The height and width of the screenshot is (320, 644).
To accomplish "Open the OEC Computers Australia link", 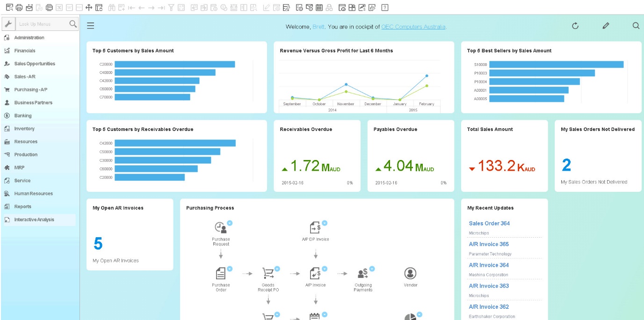I will coord(414,27).
